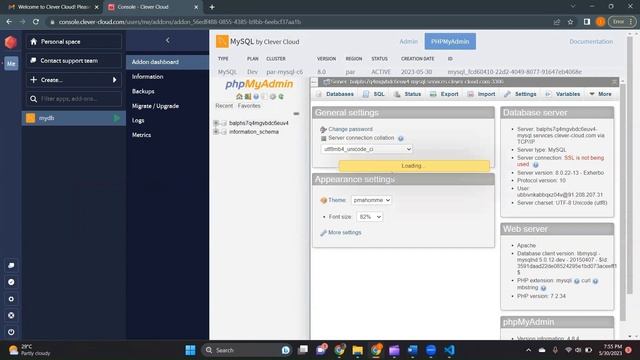Bookmark this page with the star icon
The width and height of the screenshot is (640, 360).
coord(570,22)
